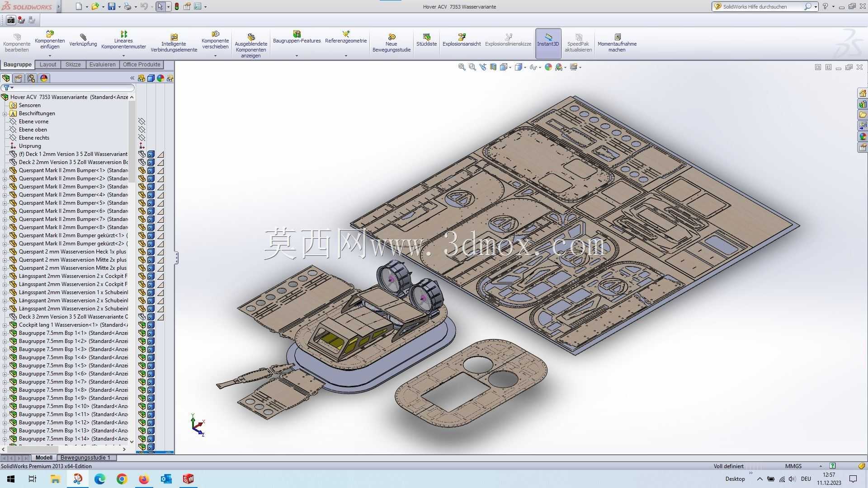Open dropdown arrow under Referenzgeometrie
Screen dimensions: 868x488
pos(346,56)
